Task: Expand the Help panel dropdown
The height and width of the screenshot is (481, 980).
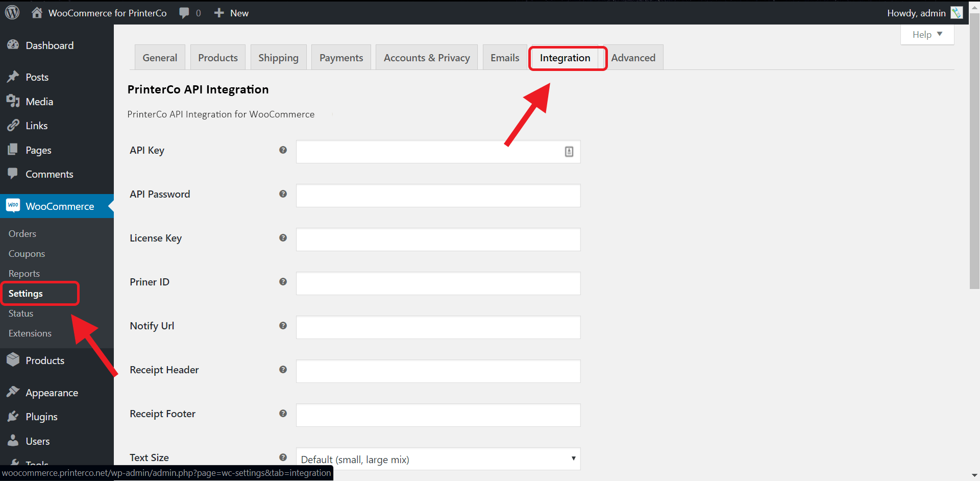Action: pyautogui.click(x=927, y=35)
